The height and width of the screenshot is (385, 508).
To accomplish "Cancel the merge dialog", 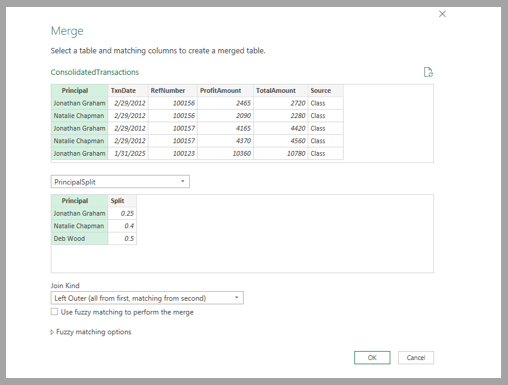I will click(416, 358).
